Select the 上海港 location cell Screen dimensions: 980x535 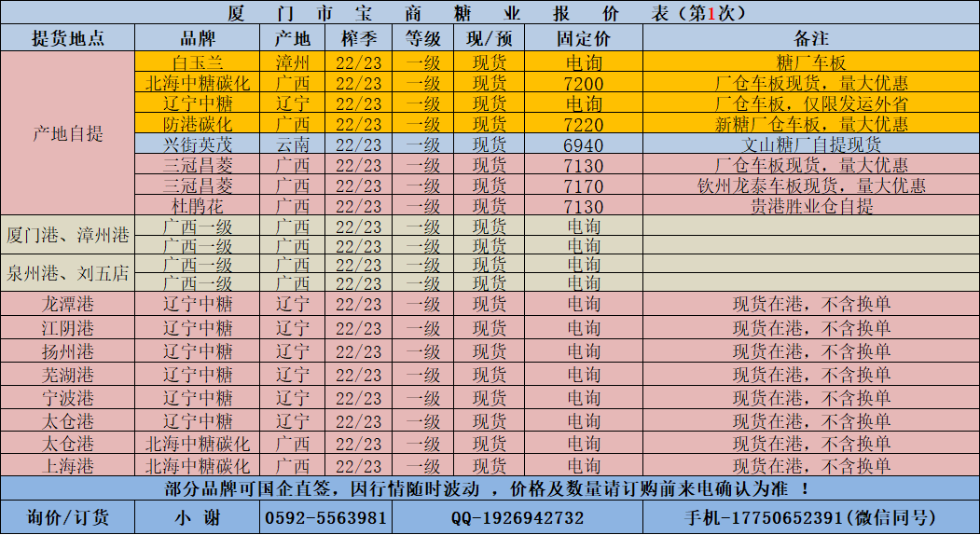tap(68, 466)
